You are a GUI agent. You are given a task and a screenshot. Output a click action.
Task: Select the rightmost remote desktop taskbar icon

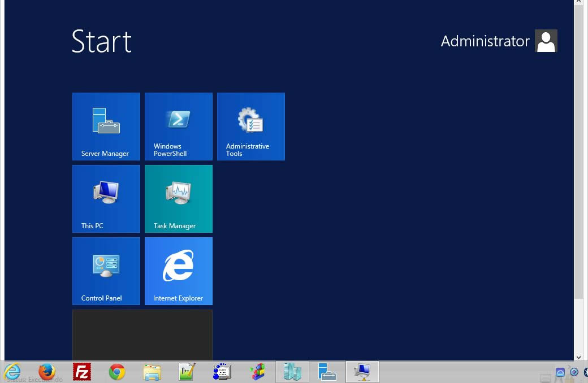(x=362, y=371)
